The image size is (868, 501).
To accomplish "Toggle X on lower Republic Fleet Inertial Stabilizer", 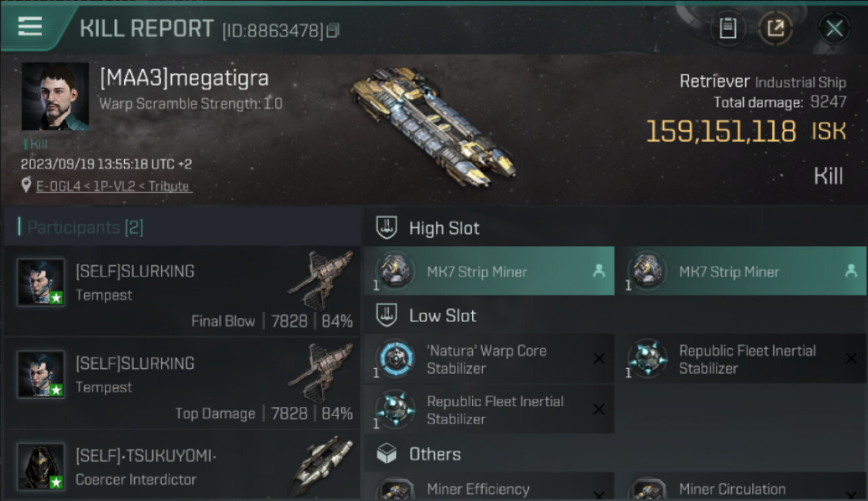I will click(x=599, y=409).
